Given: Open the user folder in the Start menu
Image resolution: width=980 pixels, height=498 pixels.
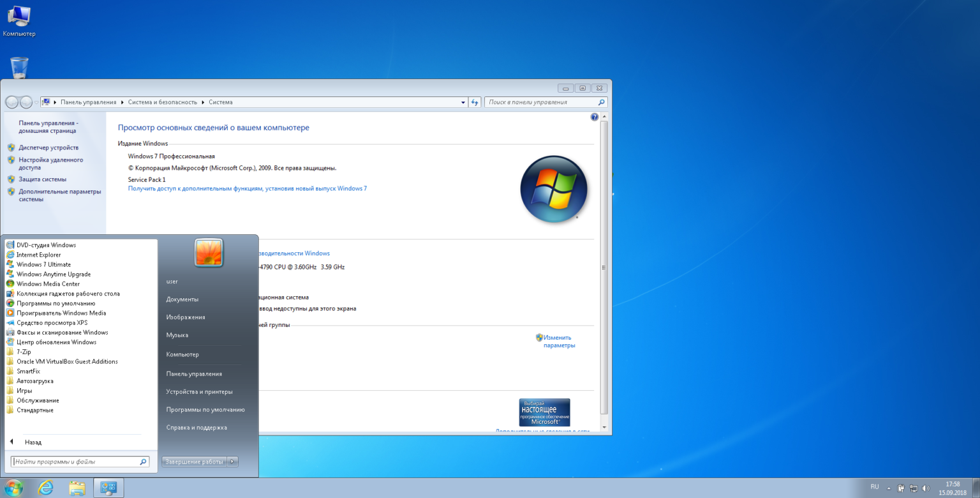Looking at the screenshot, I should (x=172, y=282).
